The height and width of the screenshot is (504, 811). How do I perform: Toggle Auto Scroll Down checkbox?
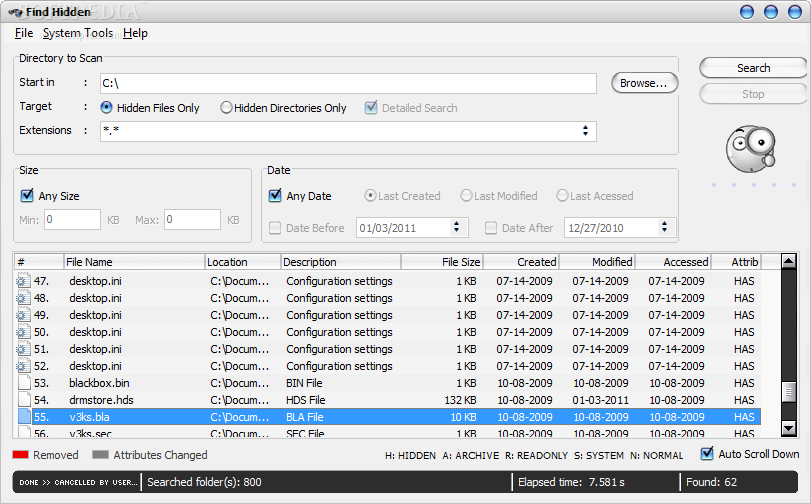(707, 454)
